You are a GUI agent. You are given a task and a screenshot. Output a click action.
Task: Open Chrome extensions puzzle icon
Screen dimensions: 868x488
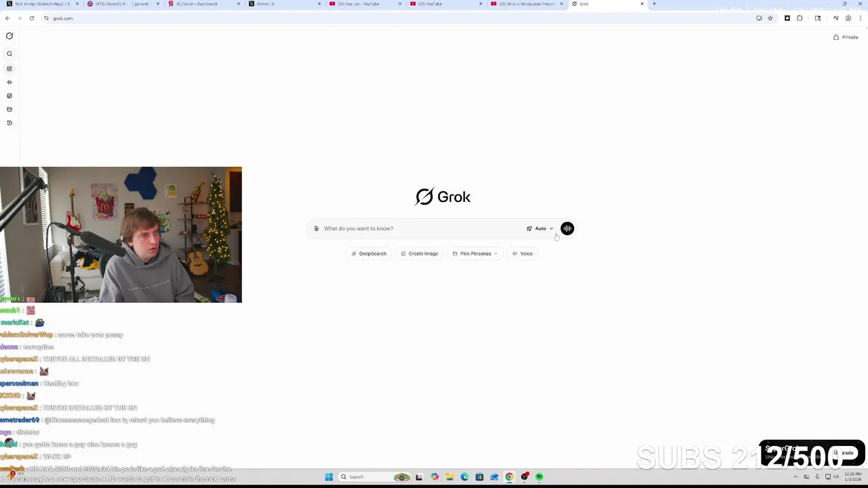click(x=800, y=18)
